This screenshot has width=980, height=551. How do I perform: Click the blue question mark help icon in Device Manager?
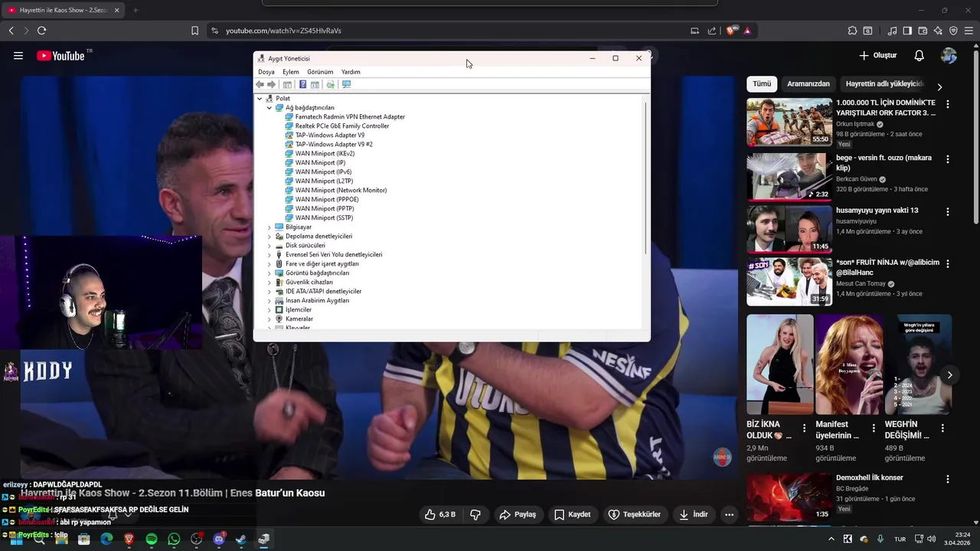click(302, 84)
